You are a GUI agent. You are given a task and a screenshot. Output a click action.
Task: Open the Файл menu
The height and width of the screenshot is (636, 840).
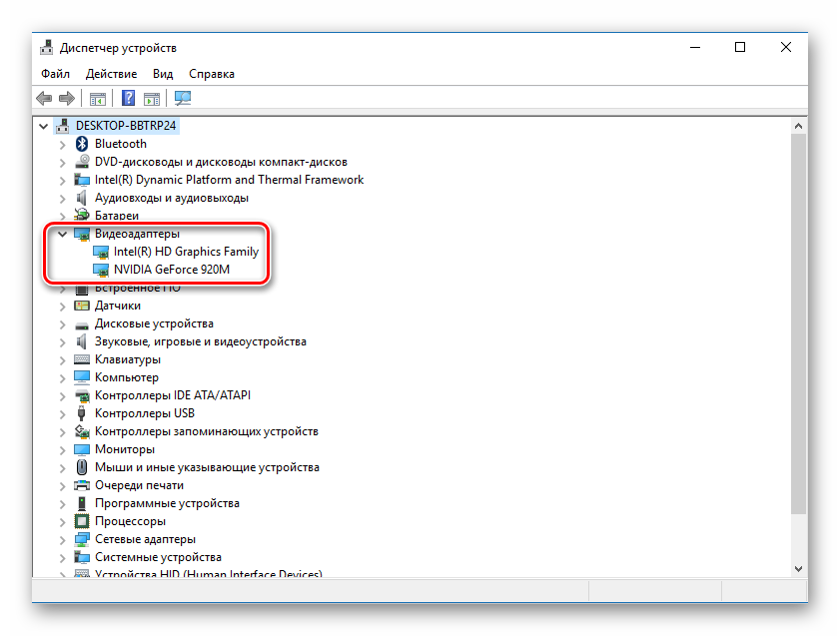55,74
